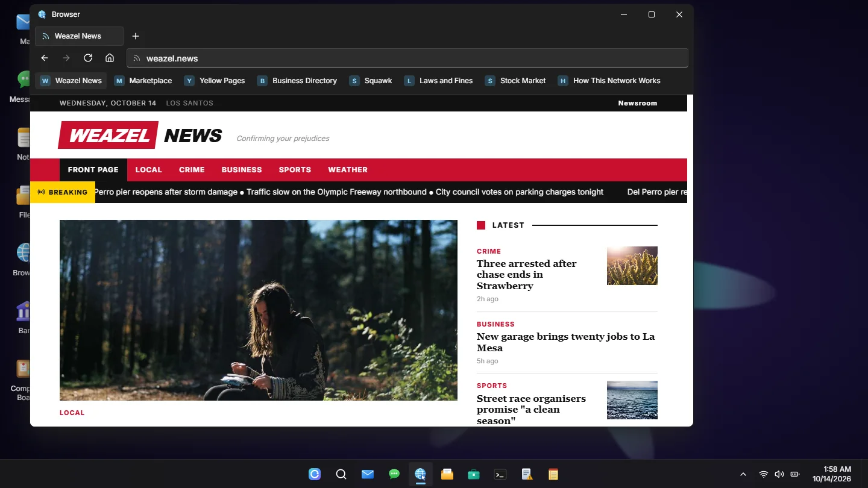Viewport: 868px width, 488px height.
Task: Open the SPORTS section
Action: tap(295, 170)
